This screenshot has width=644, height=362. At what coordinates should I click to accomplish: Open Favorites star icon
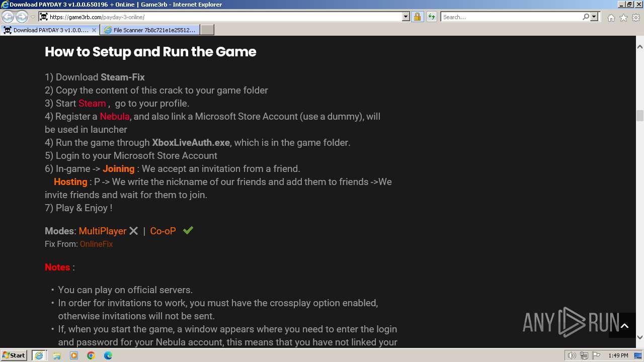[623, 18]
